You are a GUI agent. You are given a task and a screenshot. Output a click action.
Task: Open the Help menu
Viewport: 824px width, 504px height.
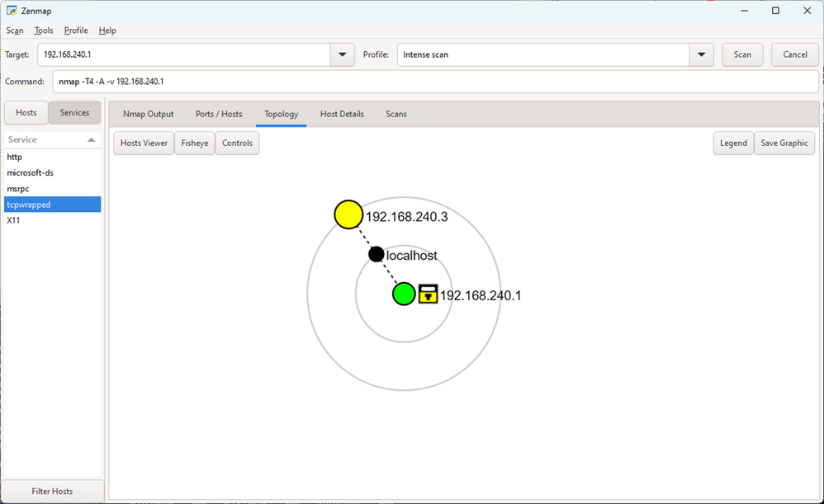pyautogui.click(x=107, y=31)
